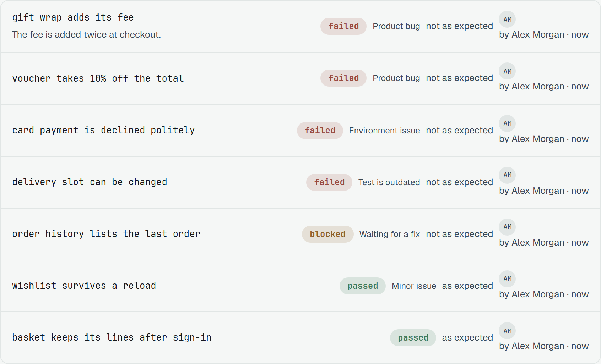
Task: Click the AM avatar on the delivery slot row
Action: (507, 175)
